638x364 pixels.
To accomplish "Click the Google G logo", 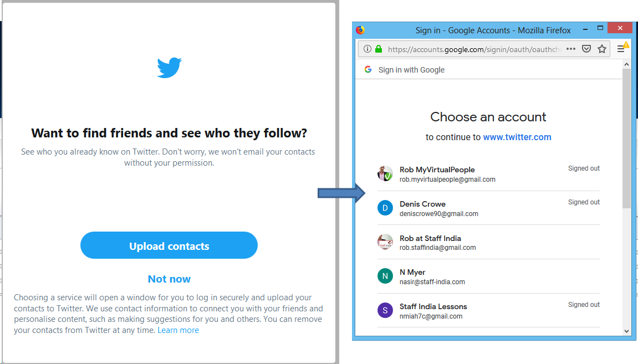I will pyautogui.click(x=368, y=69).
